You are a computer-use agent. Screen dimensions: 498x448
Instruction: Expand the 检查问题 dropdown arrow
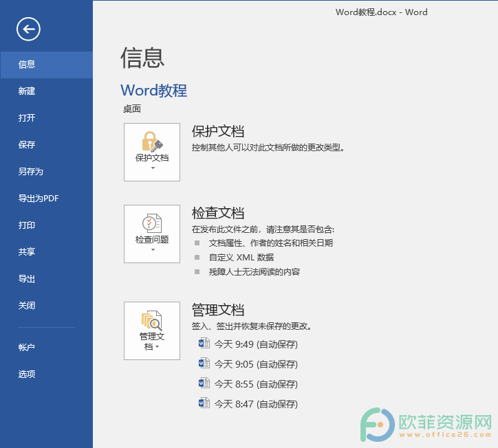pos(153,249)
